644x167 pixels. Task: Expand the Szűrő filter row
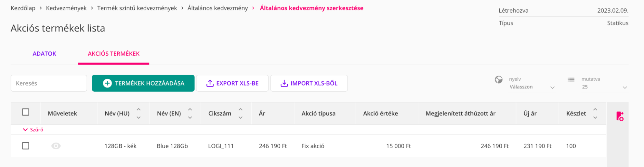tap(33, 130)
